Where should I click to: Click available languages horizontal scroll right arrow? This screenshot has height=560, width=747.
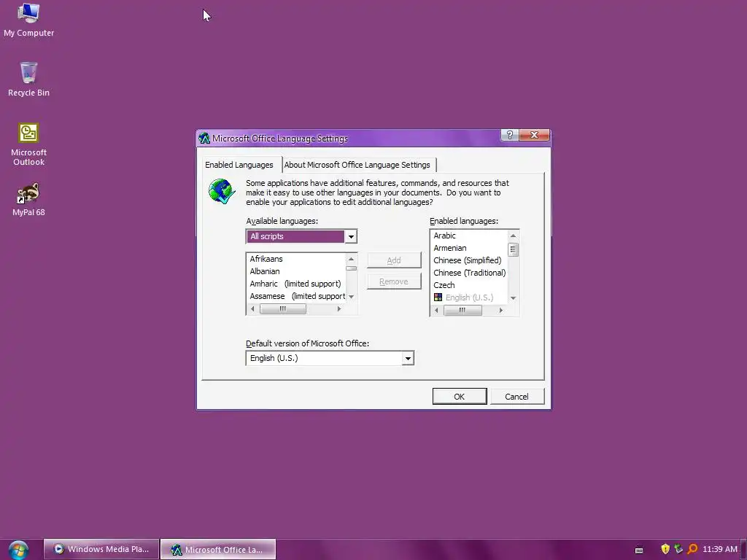click(339, 308)
